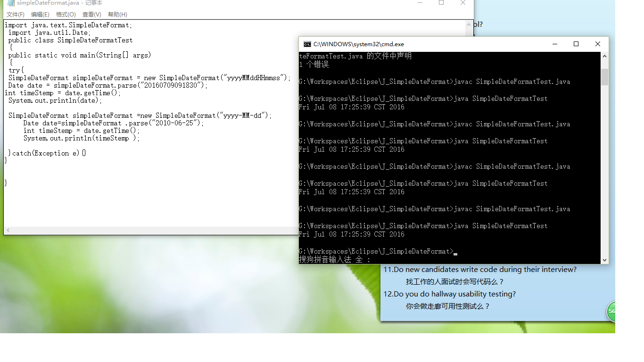Click the cmd.exe system icon in title bar

pos(307,44)
